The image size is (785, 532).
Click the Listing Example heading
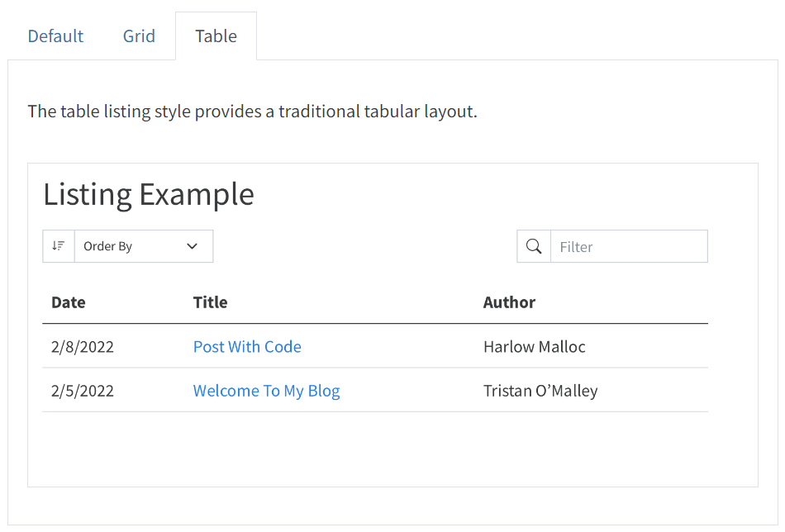149,195
